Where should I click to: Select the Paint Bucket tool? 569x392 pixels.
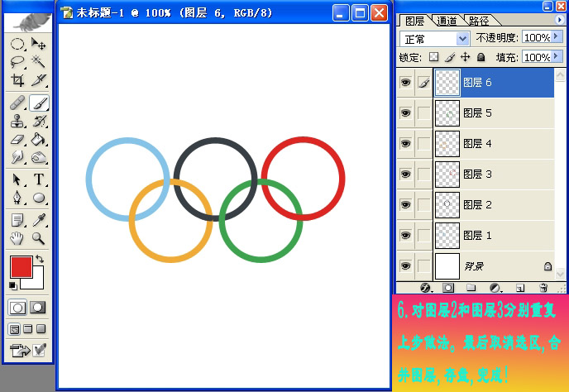[x=39, y=140]
